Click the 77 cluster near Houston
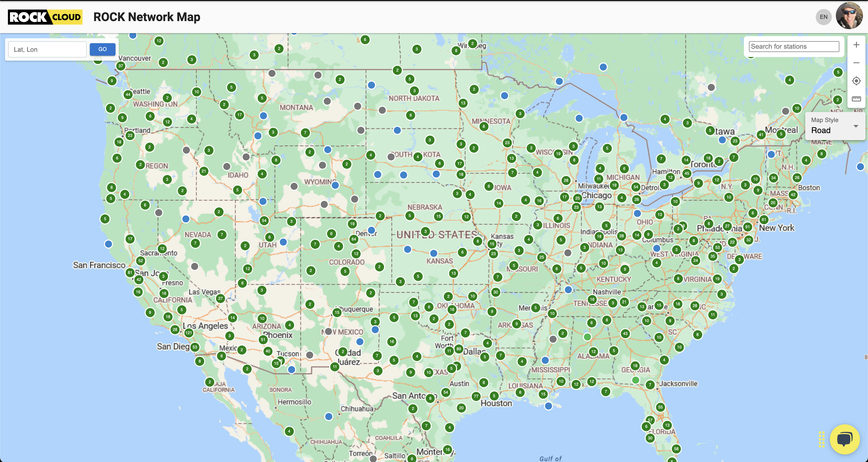The height and width of the screenshot is (462, 868). click(476, 396)
